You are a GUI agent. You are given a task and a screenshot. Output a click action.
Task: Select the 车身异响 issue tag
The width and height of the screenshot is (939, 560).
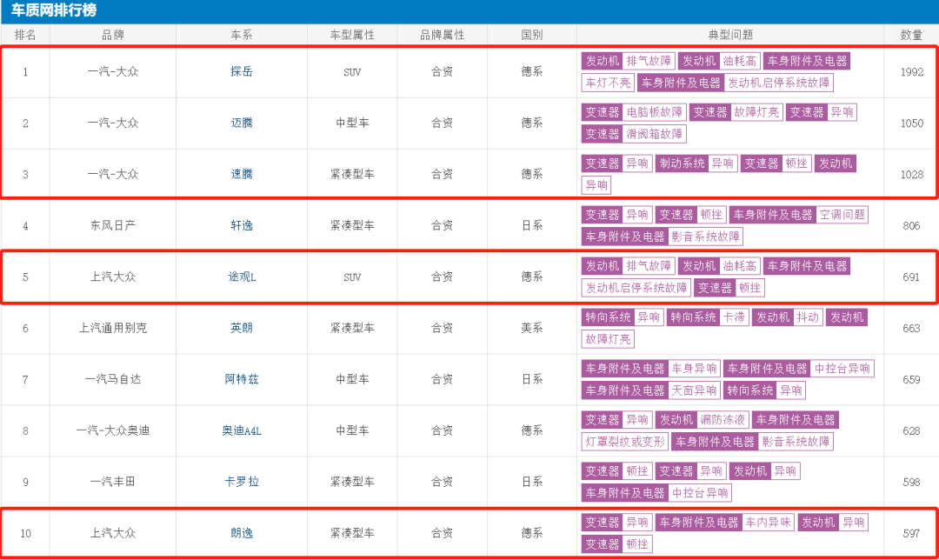point(694,369)
